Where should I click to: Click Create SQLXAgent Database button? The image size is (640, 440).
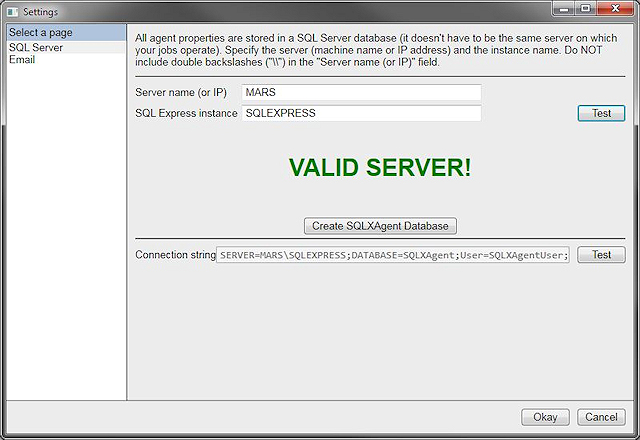pyautogui.click(x=380, y=226)
